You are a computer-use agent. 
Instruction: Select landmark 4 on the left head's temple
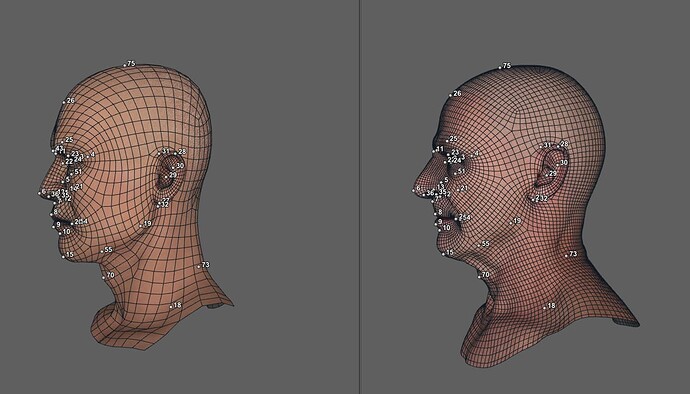pyautogui.click(x=88, y=156)
